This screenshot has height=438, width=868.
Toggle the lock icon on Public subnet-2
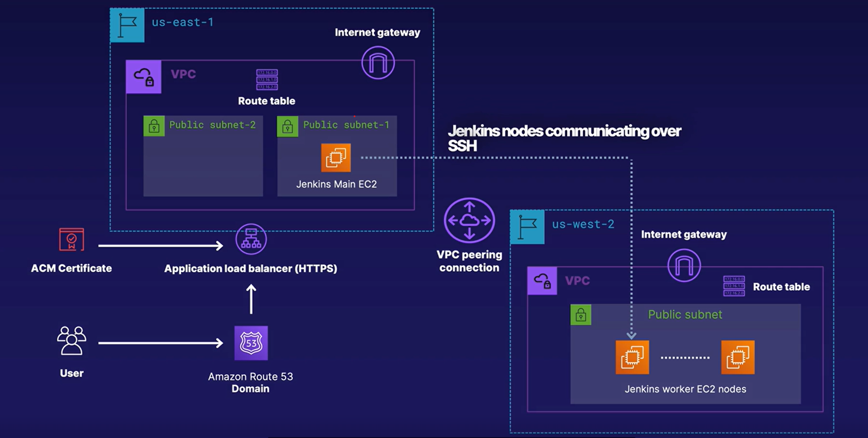pos(153,126)
